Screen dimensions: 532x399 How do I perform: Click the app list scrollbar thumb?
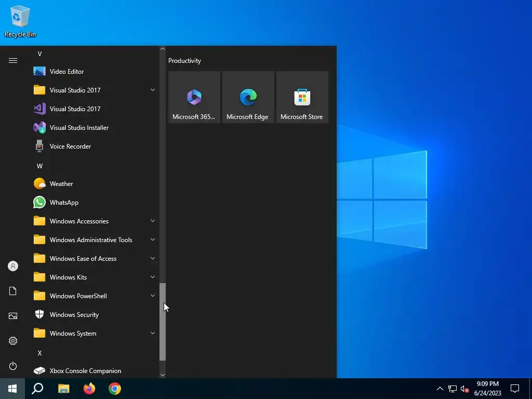163,322
